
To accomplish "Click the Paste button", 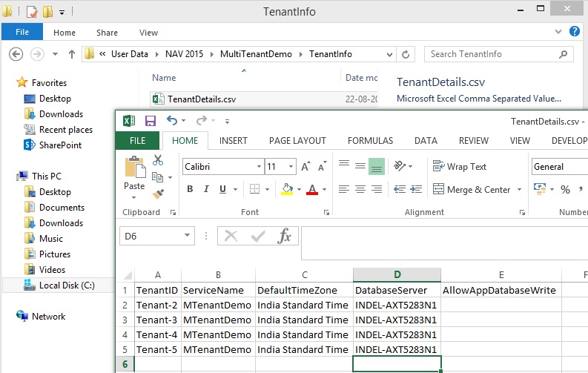I will click(134, 175).
